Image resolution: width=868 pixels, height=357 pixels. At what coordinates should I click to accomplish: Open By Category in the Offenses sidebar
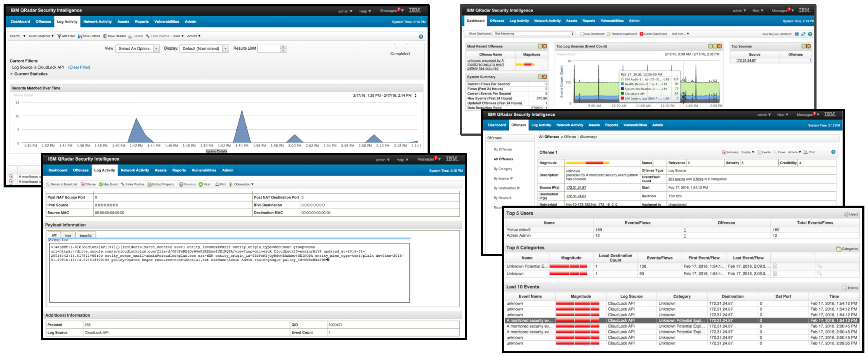(503, 169)
